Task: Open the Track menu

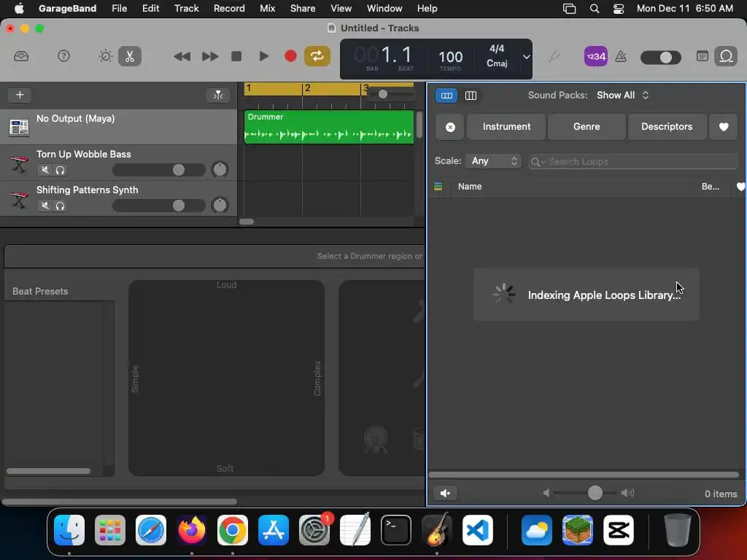Action: point(186,8)
